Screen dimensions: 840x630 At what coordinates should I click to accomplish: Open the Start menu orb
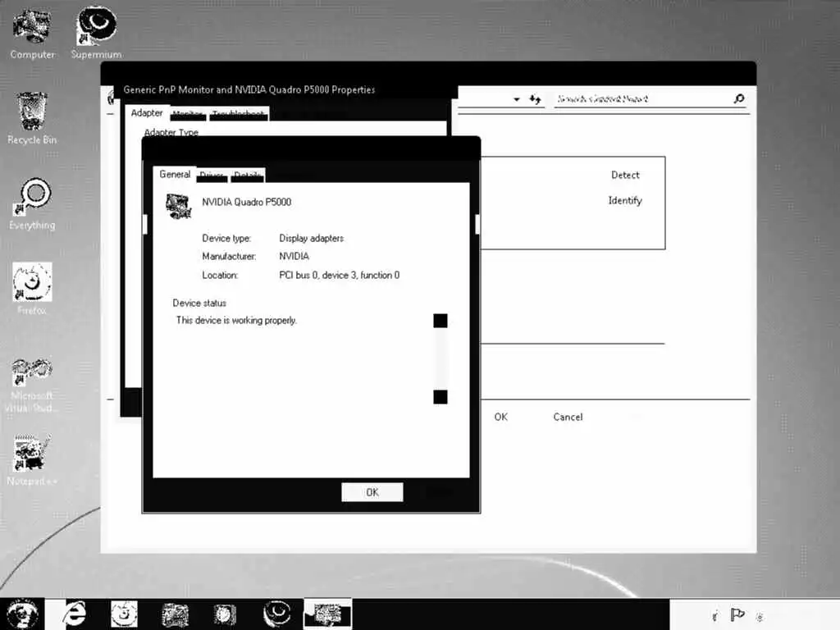(22, 614)
